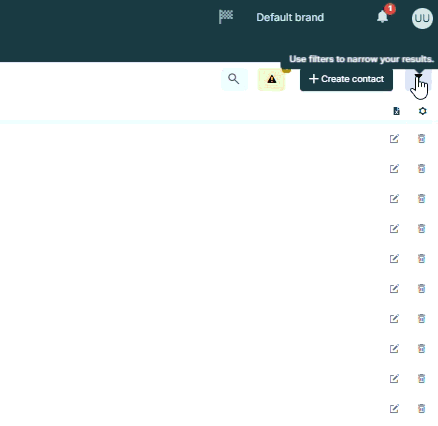Edit the second contact row

pyautogui.click(x=394, y=168)
